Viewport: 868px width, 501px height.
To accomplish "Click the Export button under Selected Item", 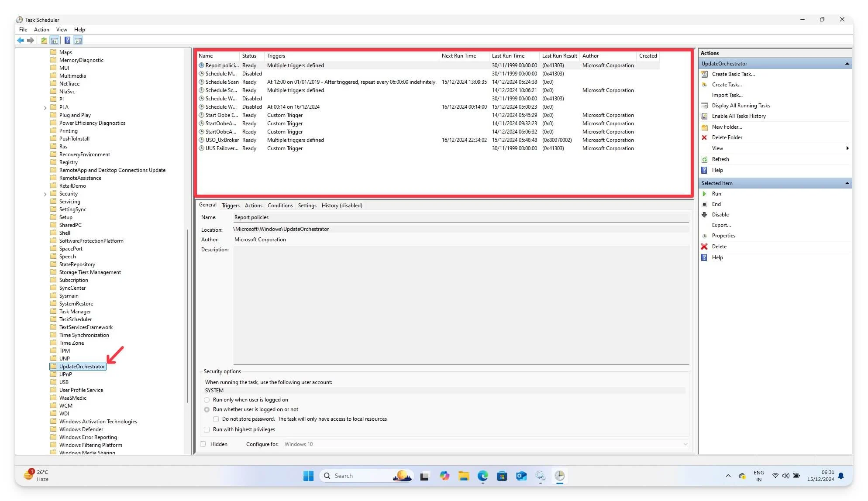I will [722, 225].
